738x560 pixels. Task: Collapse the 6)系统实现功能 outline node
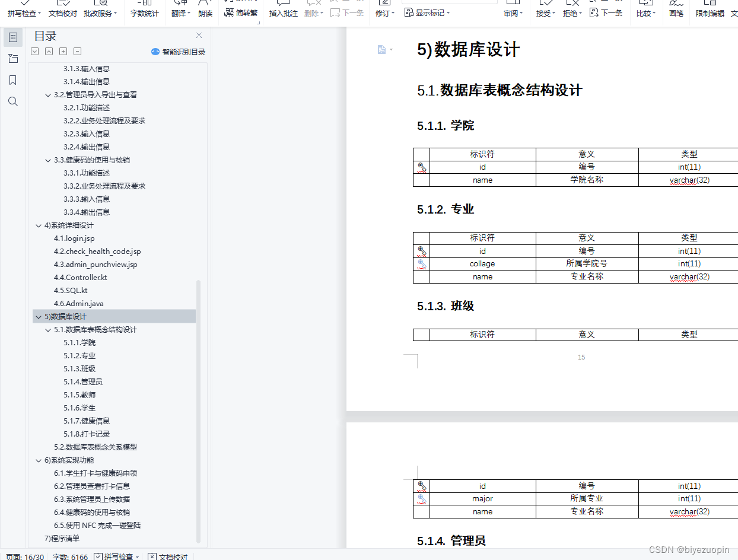(39, 460)
